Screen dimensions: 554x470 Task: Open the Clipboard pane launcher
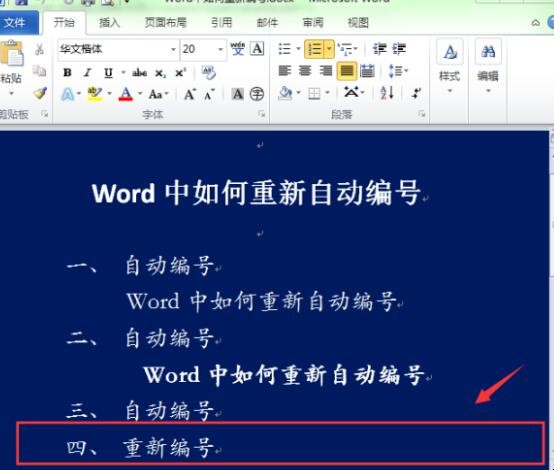coord(45,114)
